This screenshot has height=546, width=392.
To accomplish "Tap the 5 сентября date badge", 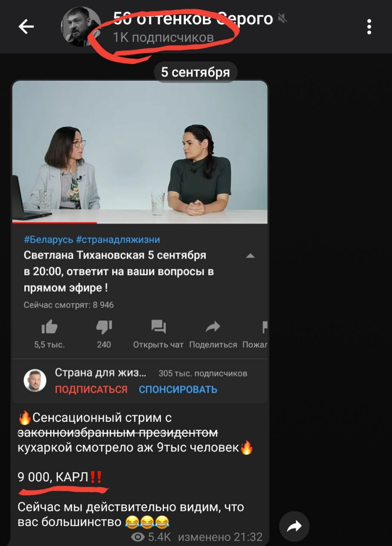I will pyautogui.click(x=196, y=72).
